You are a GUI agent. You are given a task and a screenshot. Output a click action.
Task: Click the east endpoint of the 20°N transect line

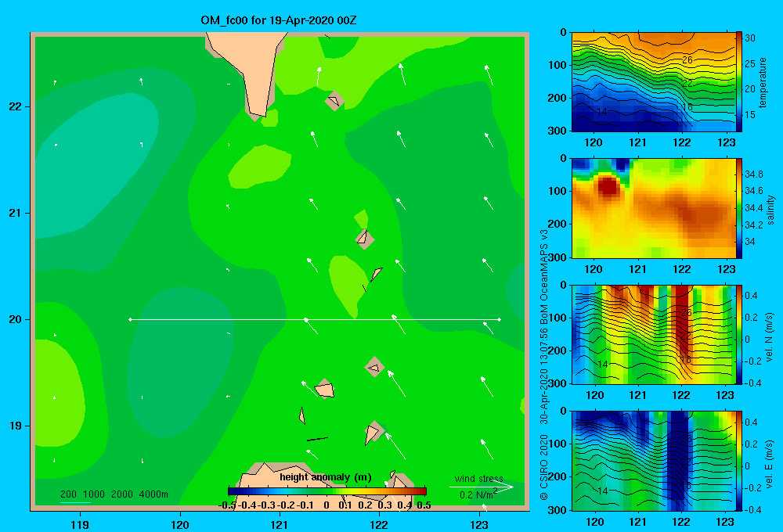500,319
